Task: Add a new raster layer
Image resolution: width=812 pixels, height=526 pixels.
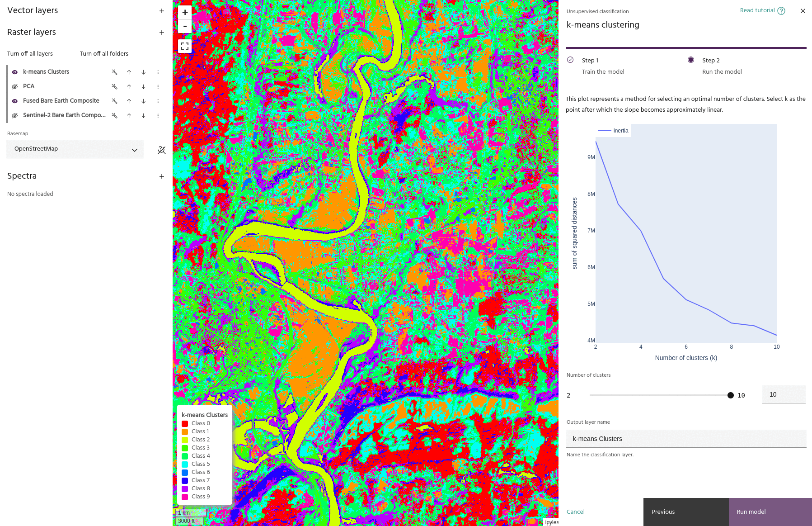Action: click(162, 33)
